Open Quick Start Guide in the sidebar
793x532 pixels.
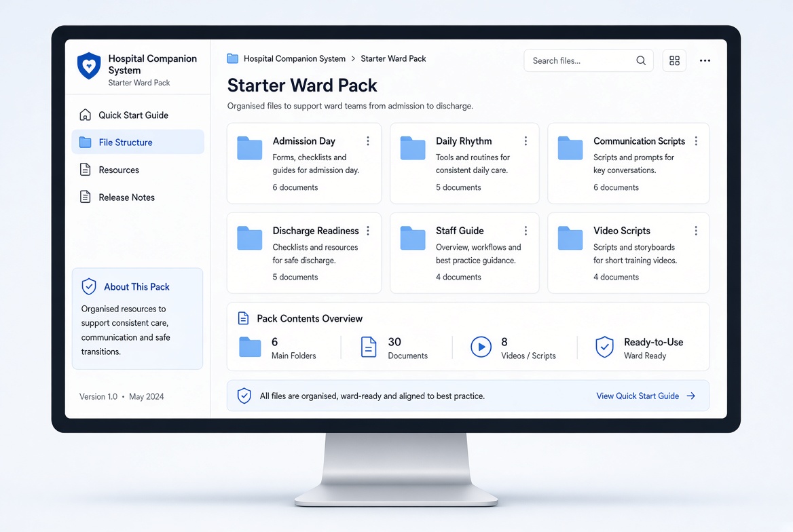[138, 115]
